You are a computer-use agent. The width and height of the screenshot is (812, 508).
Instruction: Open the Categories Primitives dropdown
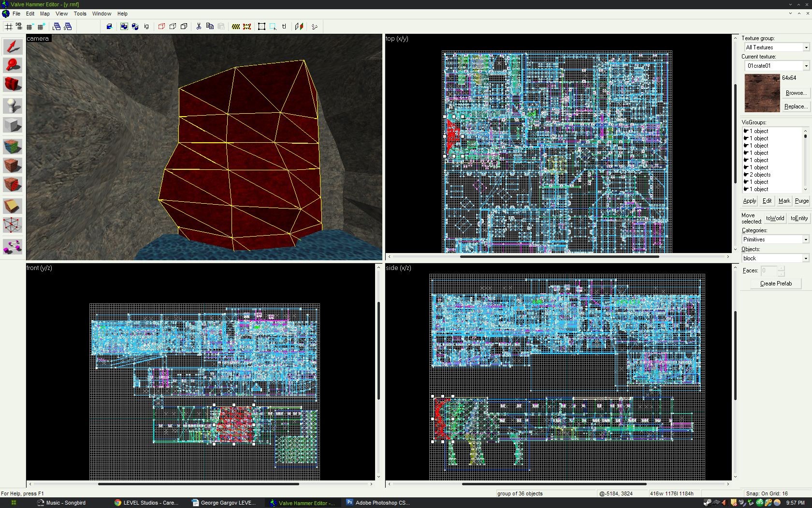[x=775, y=239]
